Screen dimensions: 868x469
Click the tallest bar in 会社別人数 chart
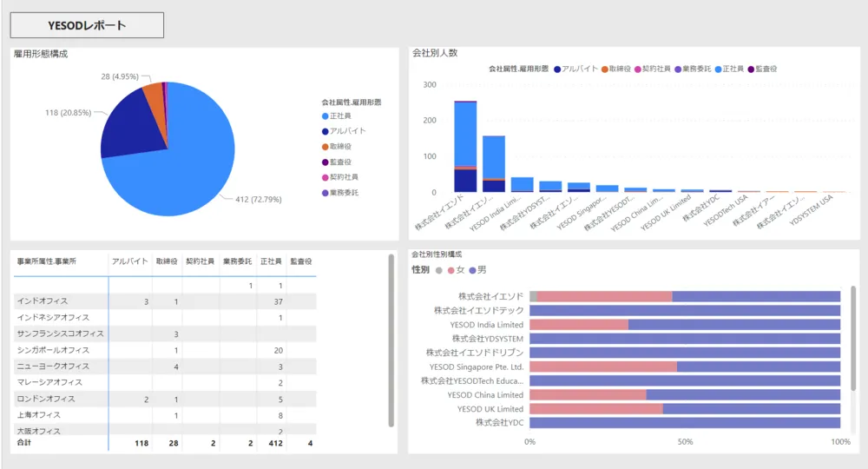[x=465, y=147]
